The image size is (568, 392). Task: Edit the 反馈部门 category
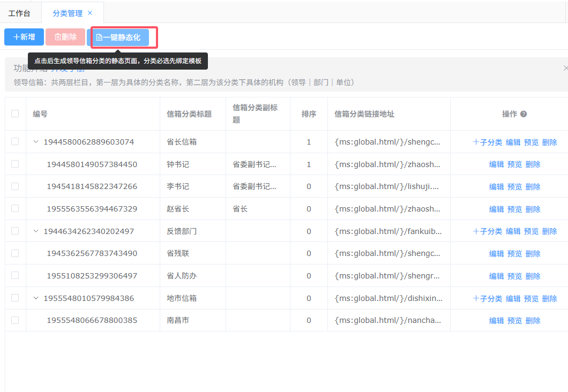tap(513, 231)
